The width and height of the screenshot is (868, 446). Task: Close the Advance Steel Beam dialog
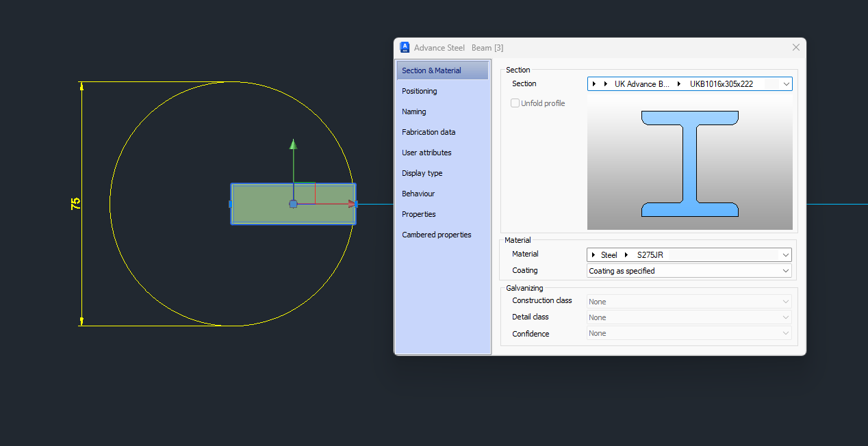click(x=796, y=47)
